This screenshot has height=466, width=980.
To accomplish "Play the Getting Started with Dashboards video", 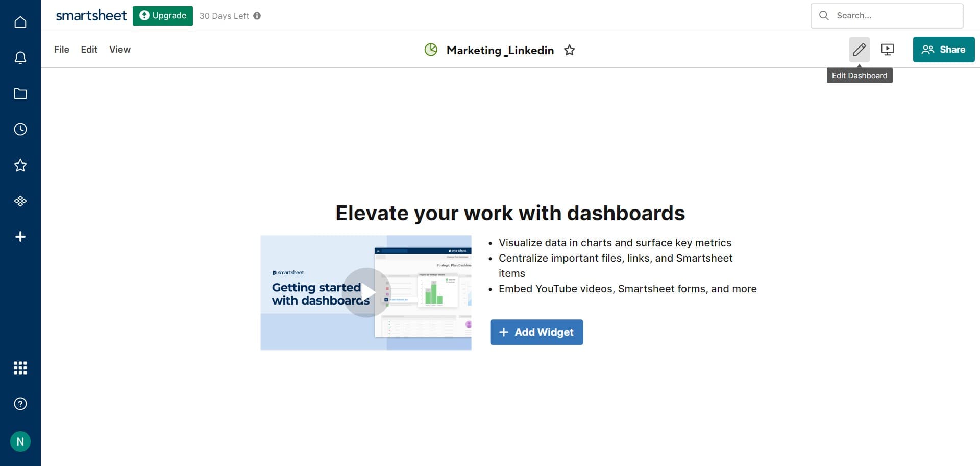I will pyautogui.click(x=369, y=292).
